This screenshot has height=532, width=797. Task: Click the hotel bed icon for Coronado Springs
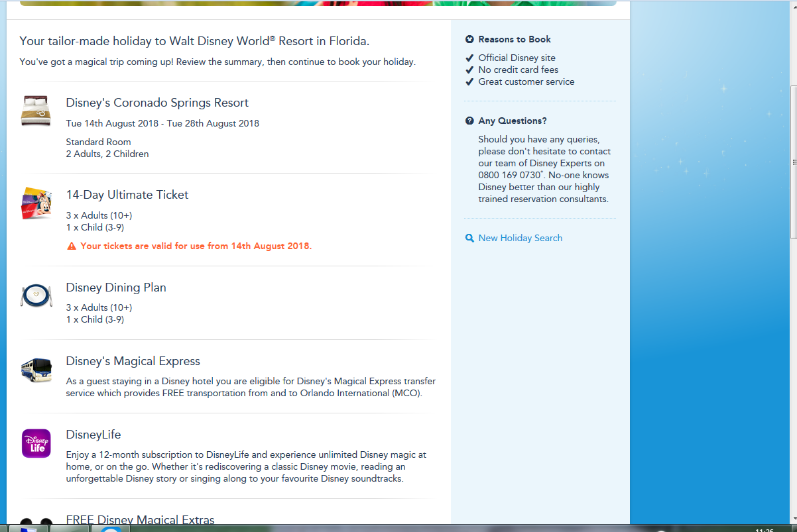[36, 111]
